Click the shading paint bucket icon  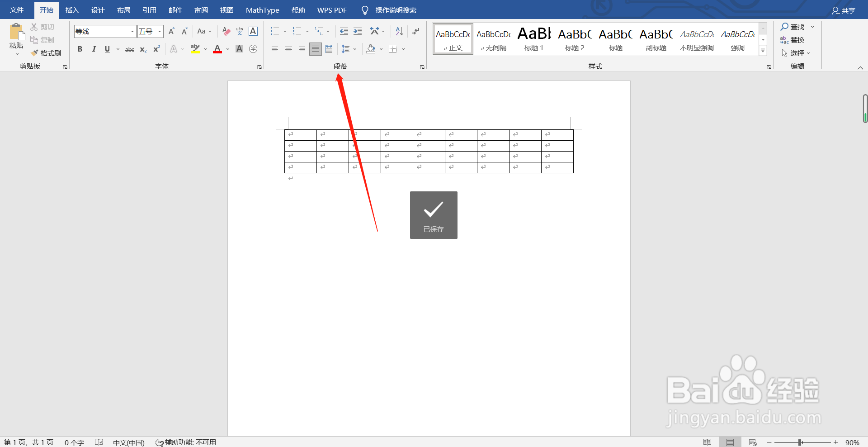coord(371,49)
